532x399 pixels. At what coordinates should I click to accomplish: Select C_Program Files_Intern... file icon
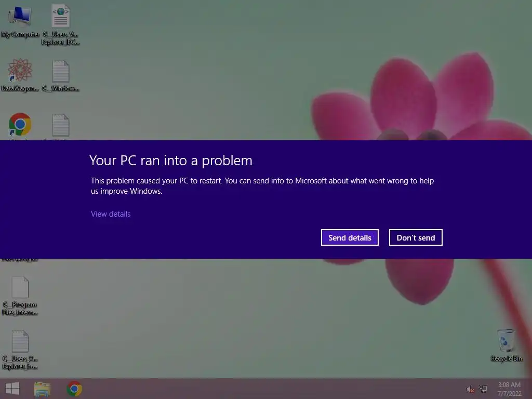(x=20, y=296)
